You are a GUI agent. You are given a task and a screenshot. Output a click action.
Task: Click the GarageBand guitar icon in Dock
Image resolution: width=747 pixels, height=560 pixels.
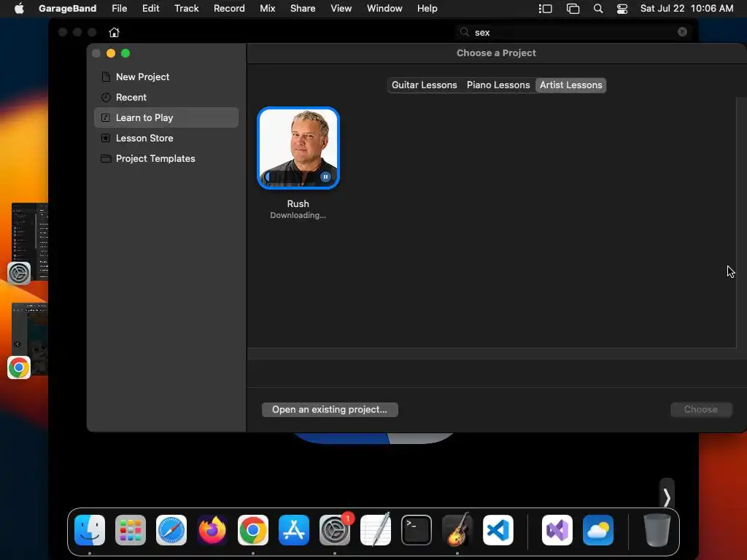(457, 530)
